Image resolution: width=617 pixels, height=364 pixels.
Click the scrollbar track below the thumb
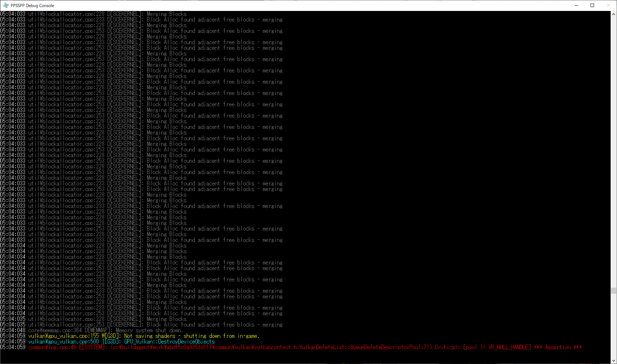tap(613, 325)
